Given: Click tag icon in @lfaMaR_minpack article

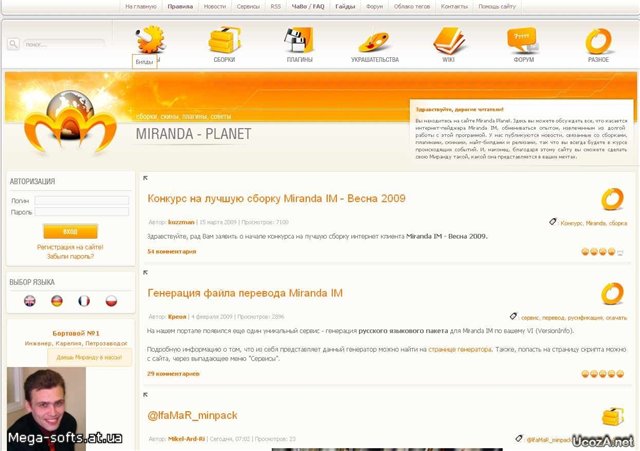Looking at the screenshot, I should [x=519, y=438].
